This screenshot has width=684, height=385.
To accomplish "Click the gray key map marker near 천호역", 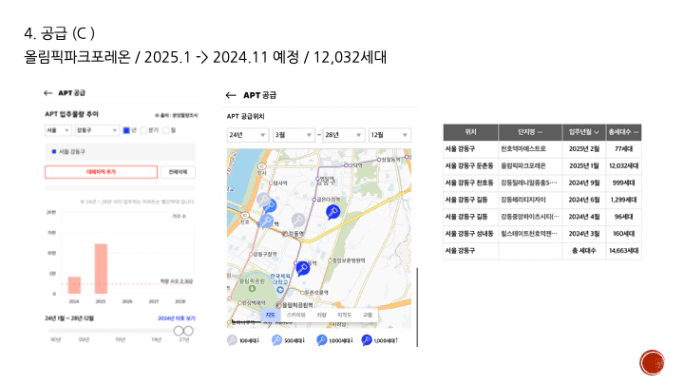I will coord(263,200).
